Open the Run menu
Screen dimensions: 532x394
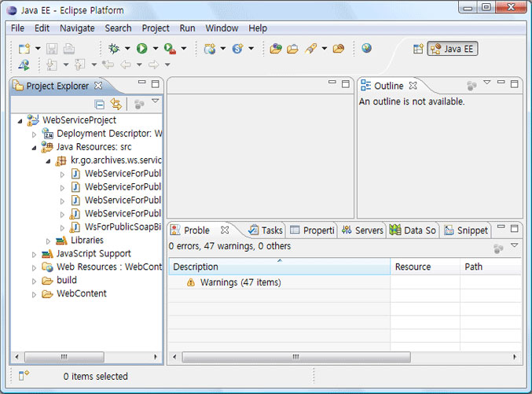click(187, 28)
